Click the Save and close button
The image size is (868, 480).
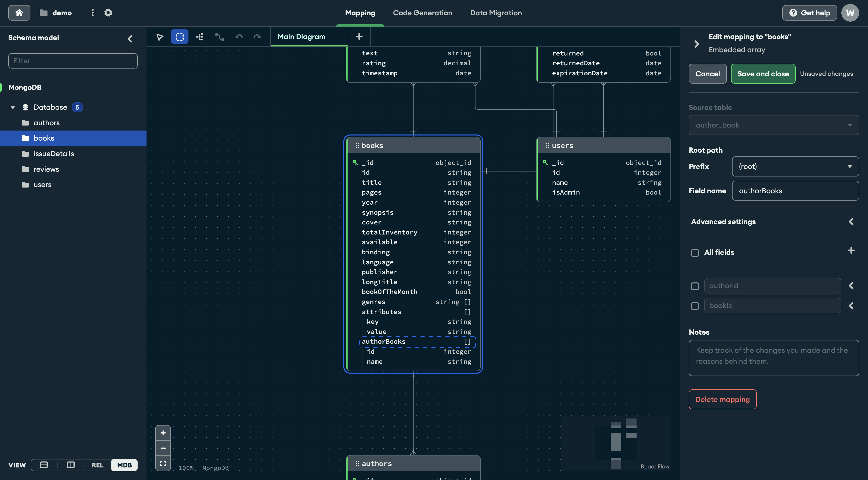tap(763, 73)
